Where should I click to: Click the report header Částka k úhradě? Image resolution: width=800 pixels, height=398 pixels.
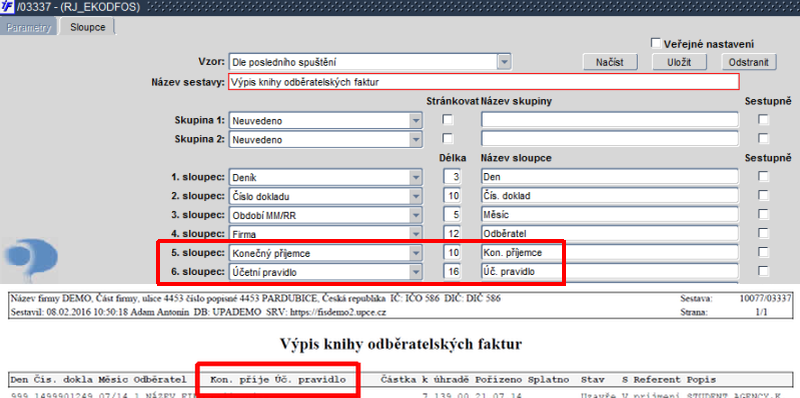(x=426, y=380)
